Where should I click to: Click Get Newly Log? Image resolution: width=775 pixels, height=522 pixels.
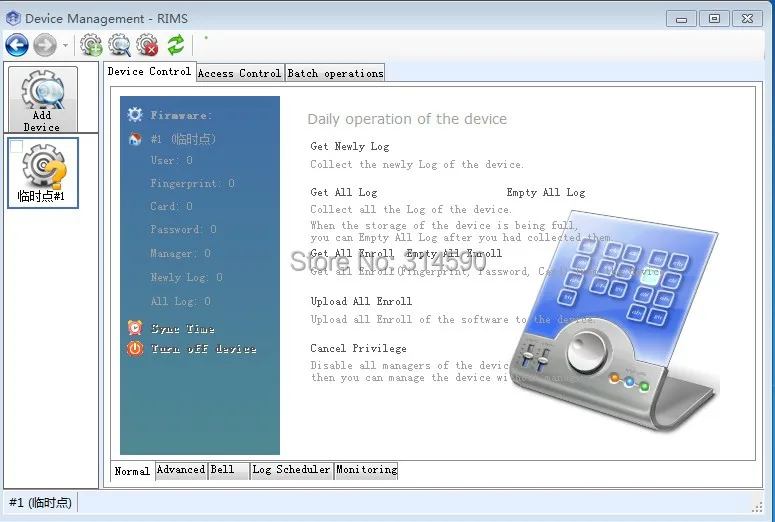click(349, 146)
